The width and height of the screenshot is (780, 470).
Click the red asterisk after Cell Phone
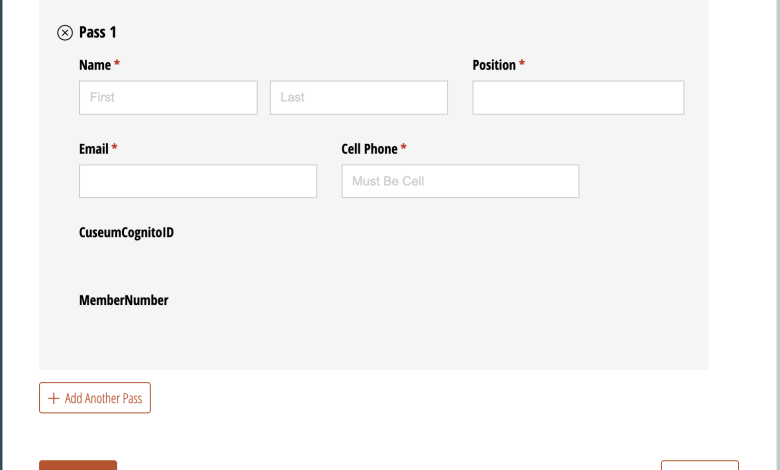pos(404,149)
